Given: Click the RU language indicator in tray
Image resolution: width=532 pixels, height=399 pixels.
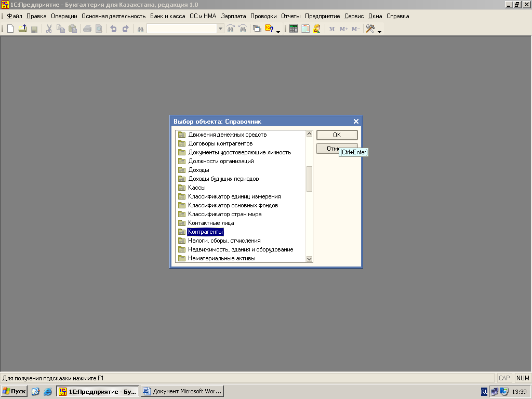Looking at the screenshot, I should (x=484, y=392).
